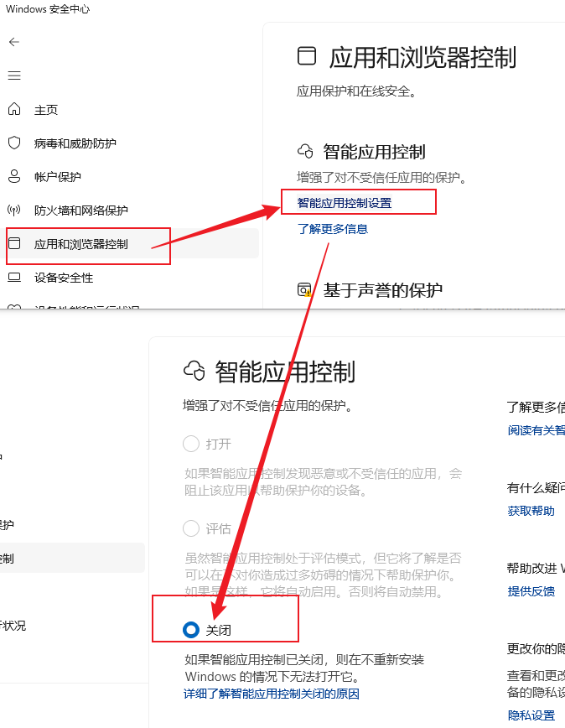The width and height of the screenshot is (565, 728).
Task: Click the cloud shield icon beside 智能应用控制 in upper panel
Action: click(305, 151)
